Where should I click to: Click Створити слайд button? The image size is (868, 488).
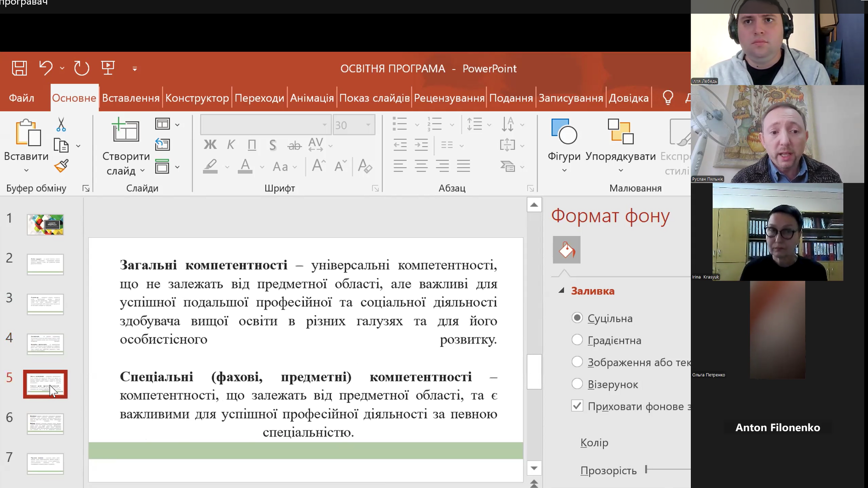pyautogui.click(x=126, y=146)
